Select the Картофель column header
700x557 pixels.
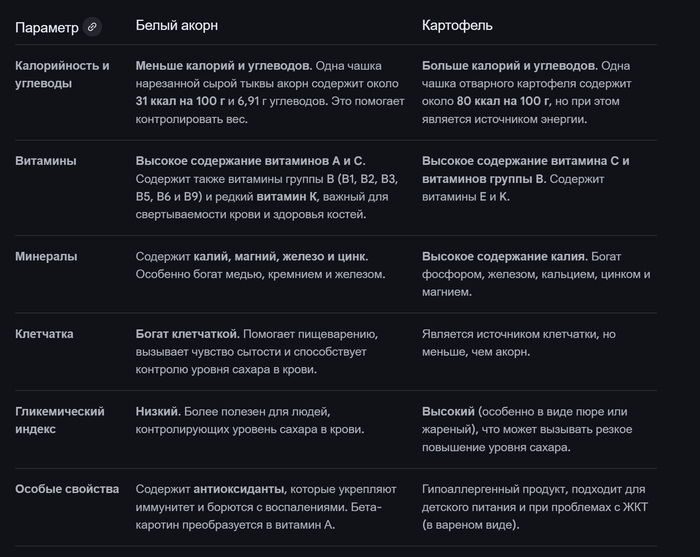457,25
